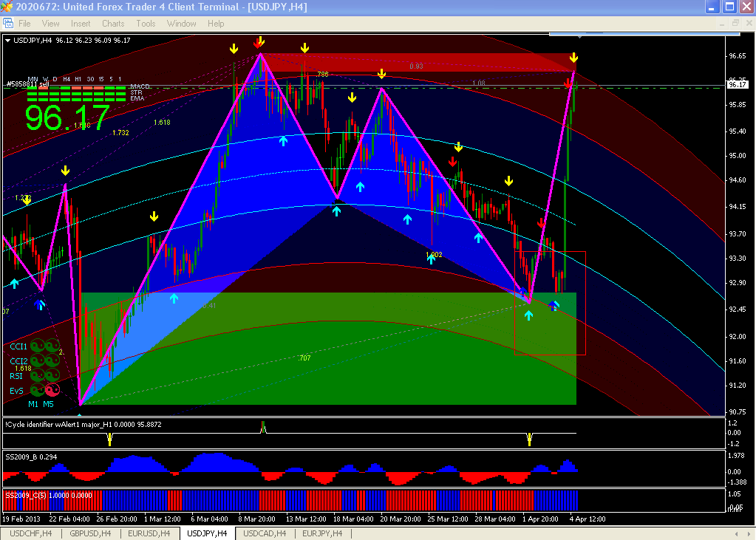
Task: Click the cyan up arrow at 18 Mar low
Action: pyautogui.click(x=336, y=211)
